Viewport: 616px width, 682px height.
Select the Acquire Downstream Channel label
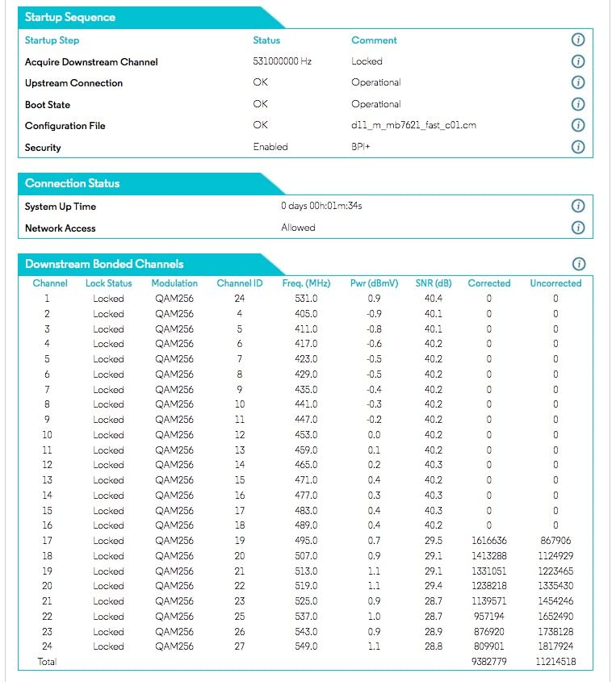click(x=91, y=62)
